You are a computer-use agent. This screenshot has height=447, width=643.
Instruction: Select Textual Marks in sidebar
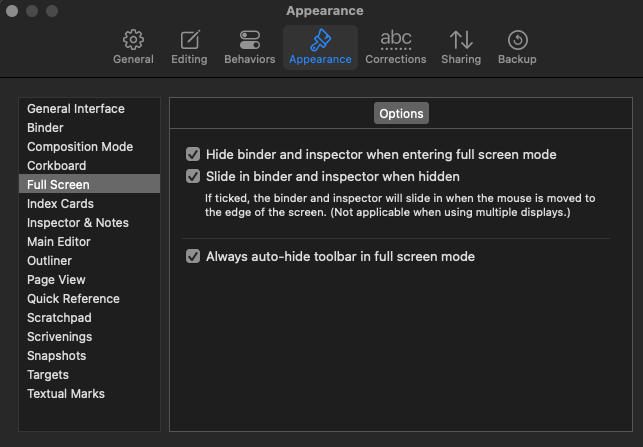(x=66, y=394)
